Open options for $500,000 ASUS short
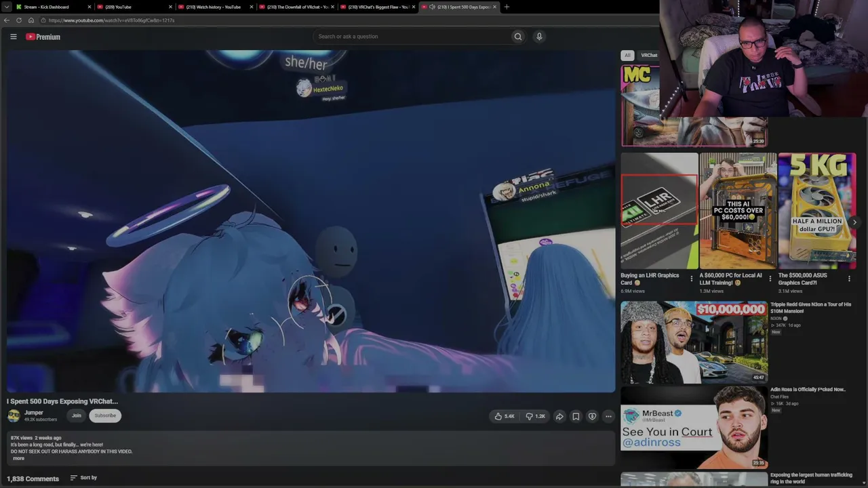 click(849, 279)
